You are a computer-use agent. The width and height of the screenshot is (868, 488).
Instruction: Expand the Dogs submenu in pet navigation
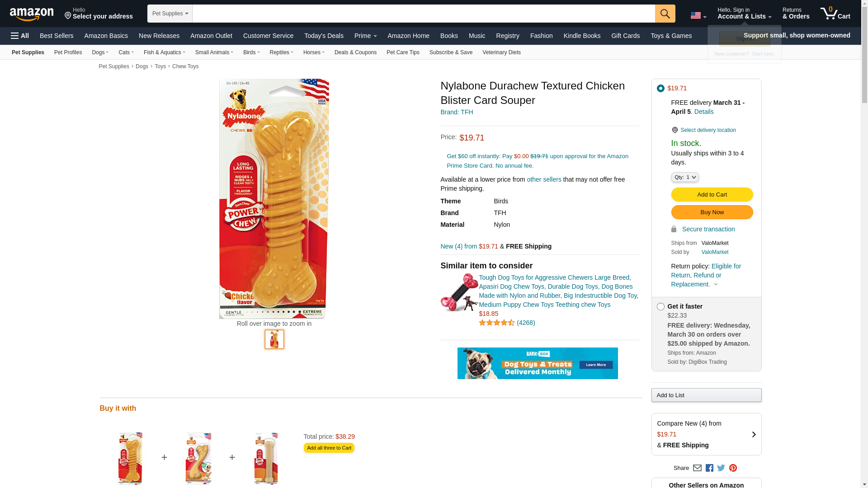pos(100,52)
